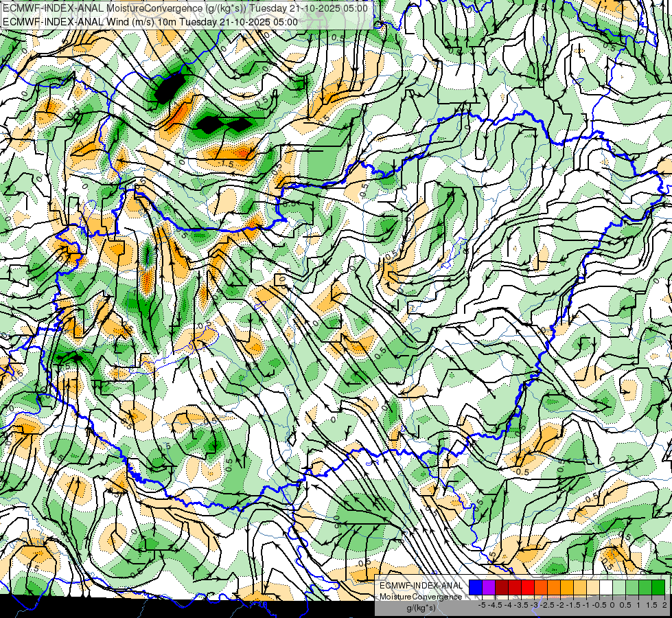Click the g/(kg*s) unit label in legend

pos(421,608)
